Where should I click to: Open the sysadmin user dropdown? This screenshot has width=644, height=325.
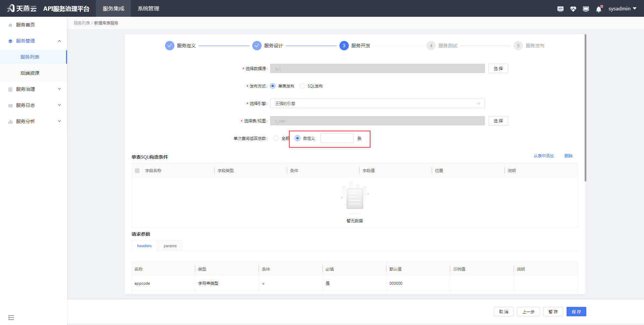(x=622, y=9)
